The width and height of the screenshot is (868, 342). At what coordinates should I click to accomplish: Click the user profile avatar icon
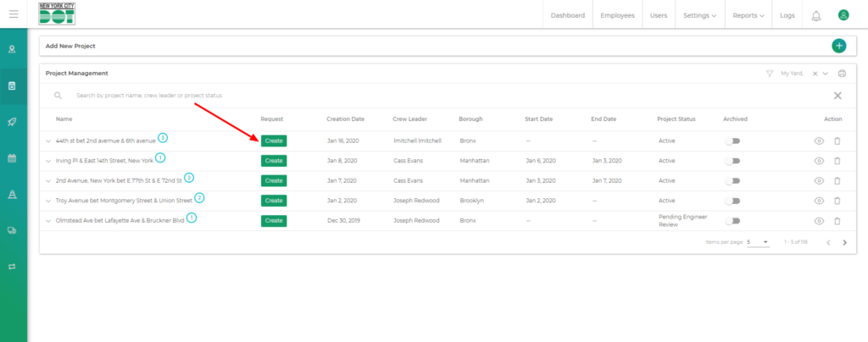tap(843, 15)
